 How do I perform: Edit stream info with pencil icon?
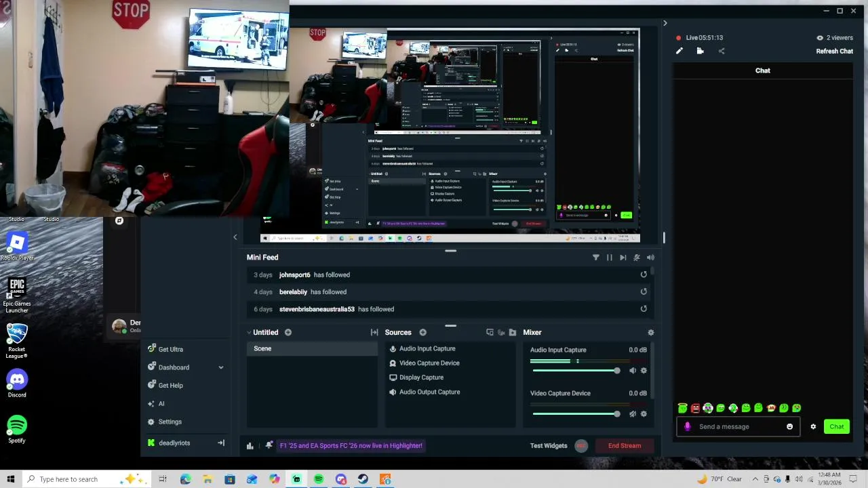point(679,51)
